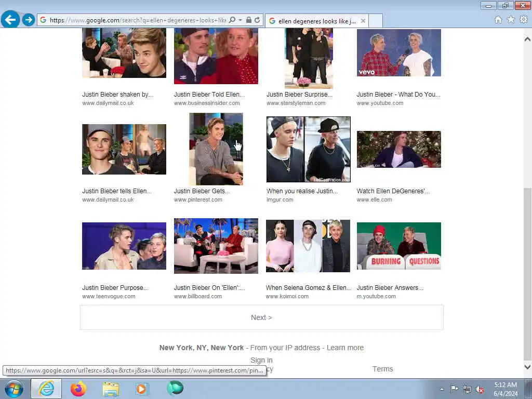Open the vevo 'What Do You...' thumbnail
The image size is (532, 399).
pyautogui.click(x=398, y=52)
